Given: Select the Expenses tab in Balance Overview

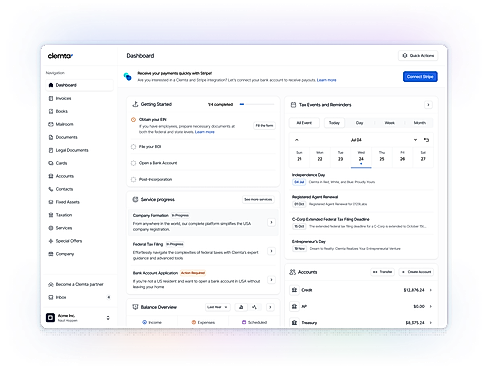Looking at the screenshot, I should (x=203, y=322).
